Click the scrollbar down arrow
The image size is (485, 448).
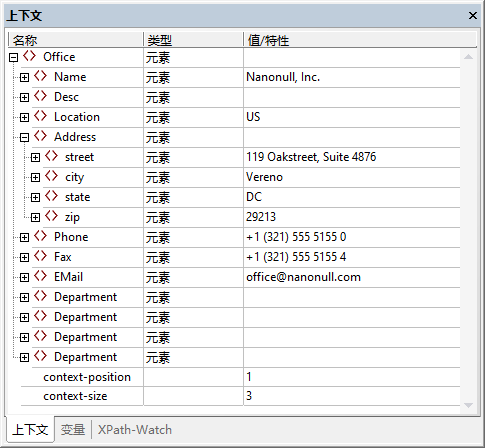click(468, 405)
